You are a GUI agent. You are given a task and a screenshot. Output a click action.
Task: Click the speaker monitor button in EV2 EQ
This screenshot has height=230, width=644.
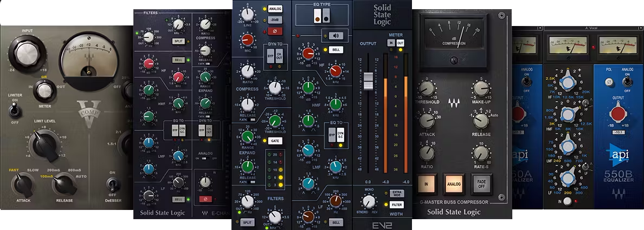pos(335,35)
